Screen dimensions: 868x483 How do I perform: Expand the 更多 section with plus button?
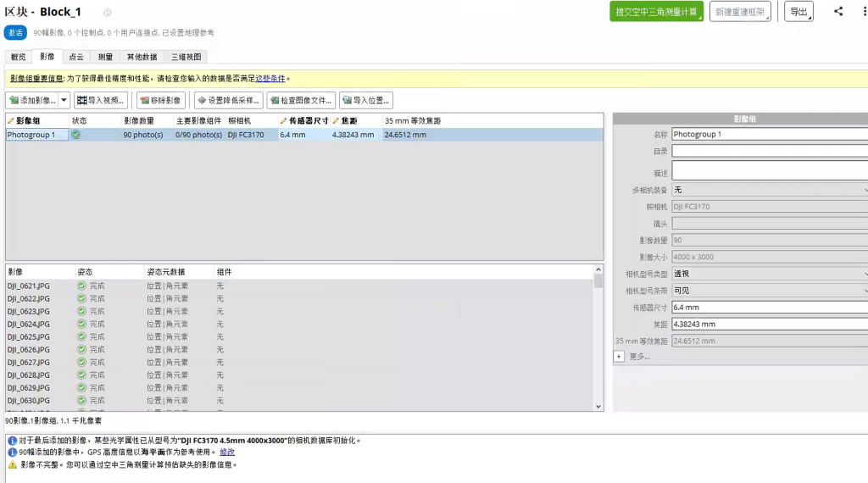(619, 357)
